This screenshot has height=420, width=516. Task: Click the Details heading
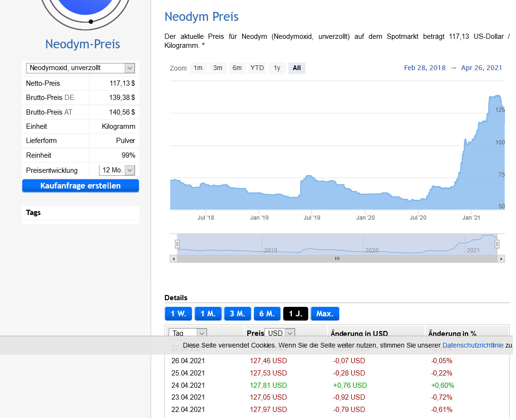176,298
